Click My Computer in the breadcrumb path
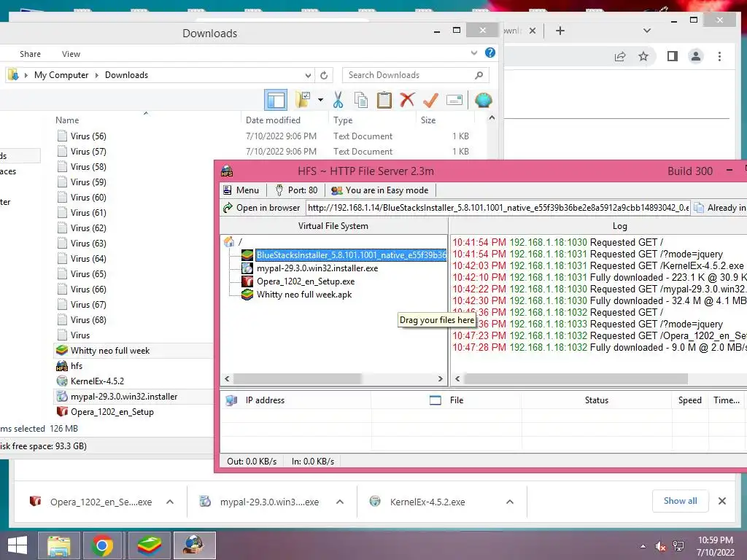Screen dimensions: 747x560 point(61,75)
